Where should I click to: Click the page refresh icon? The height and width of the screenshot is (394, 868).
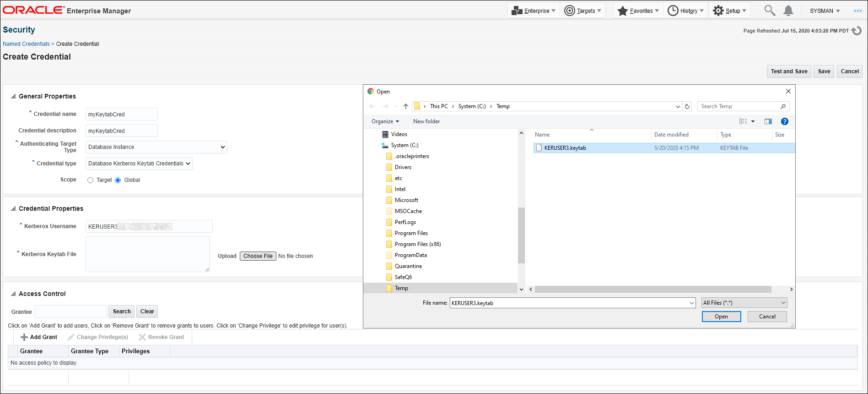[x=857, y=31]
